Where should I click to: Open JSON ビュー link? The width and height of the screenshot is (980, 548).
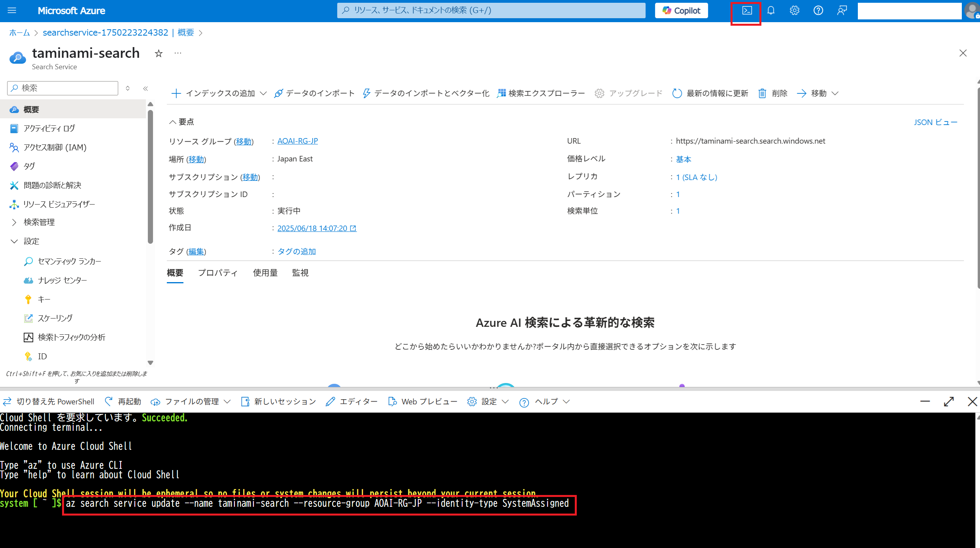click(935, 122)
